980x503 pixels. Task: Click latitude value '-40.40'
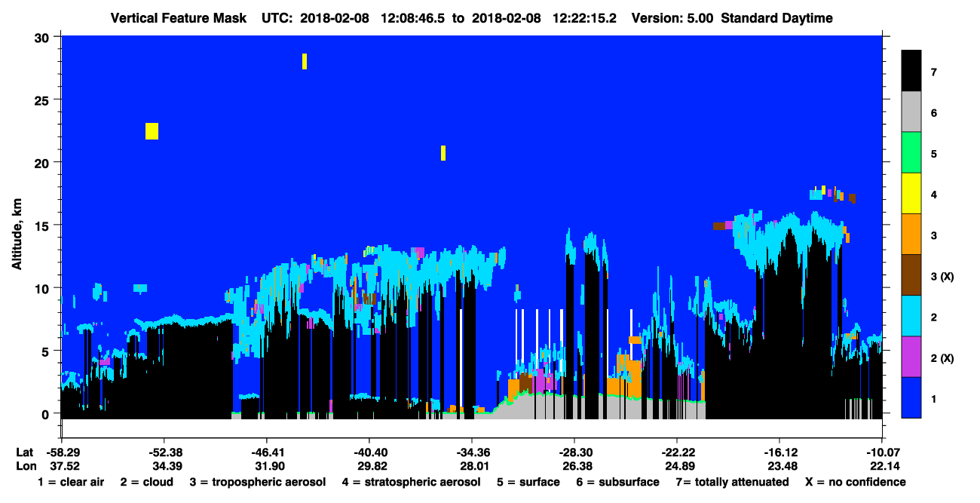tap(369, 452)
